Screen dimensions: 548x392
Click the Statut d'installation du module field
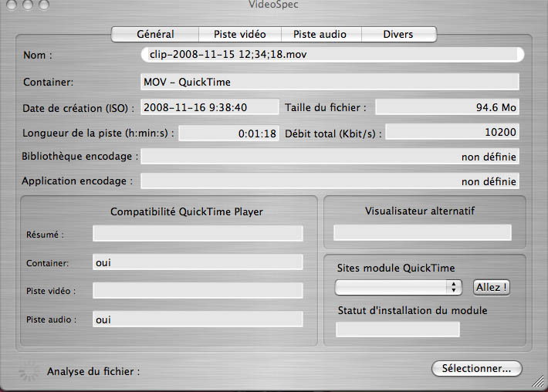[x=397, y=329]
